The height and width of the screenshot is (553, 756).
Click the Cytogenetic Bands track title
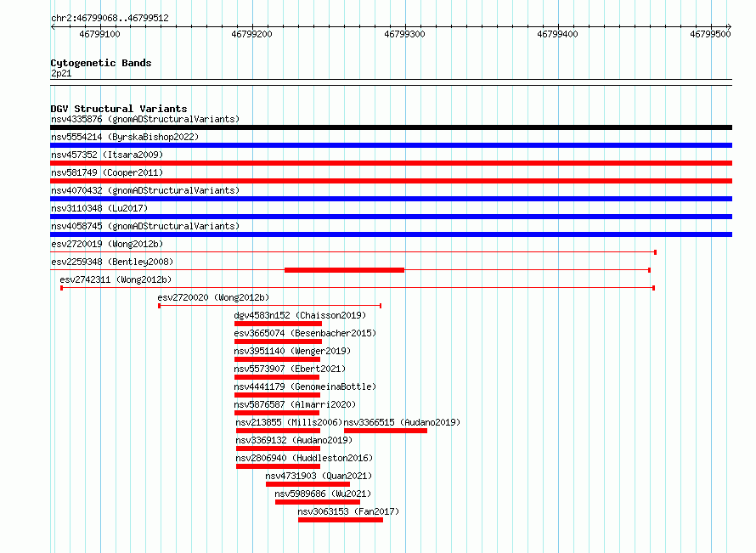101,63
